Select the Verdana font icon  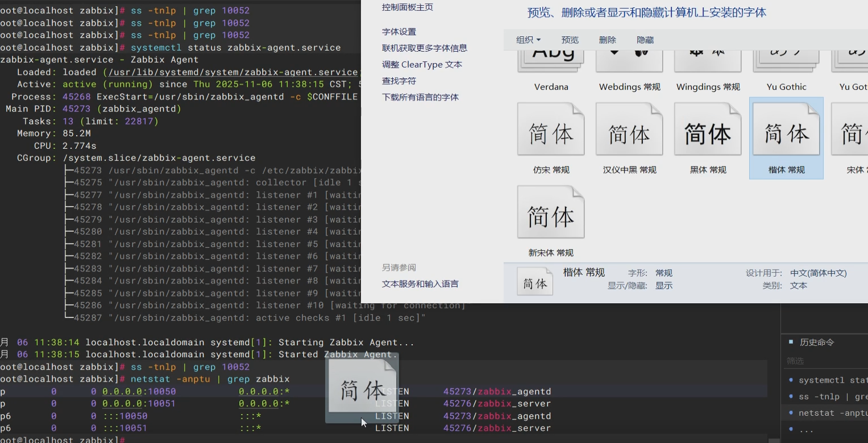tap(551, 61)
